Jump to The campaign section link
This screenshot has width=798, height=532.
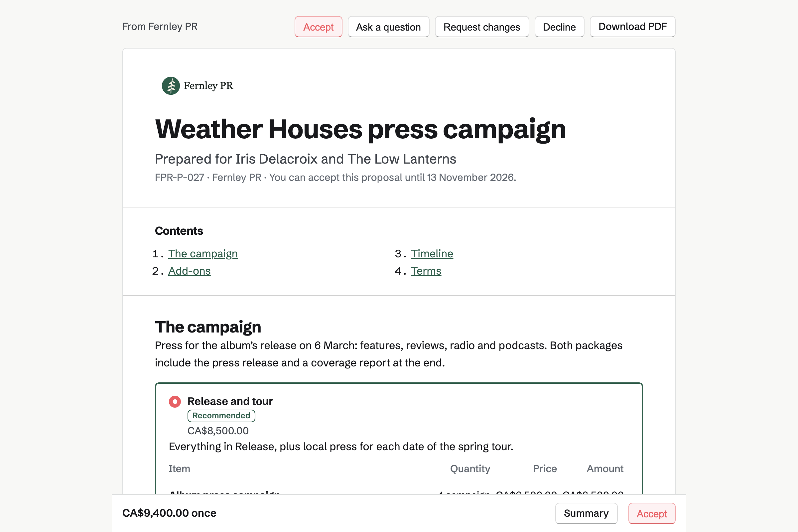tap(203, 253)
